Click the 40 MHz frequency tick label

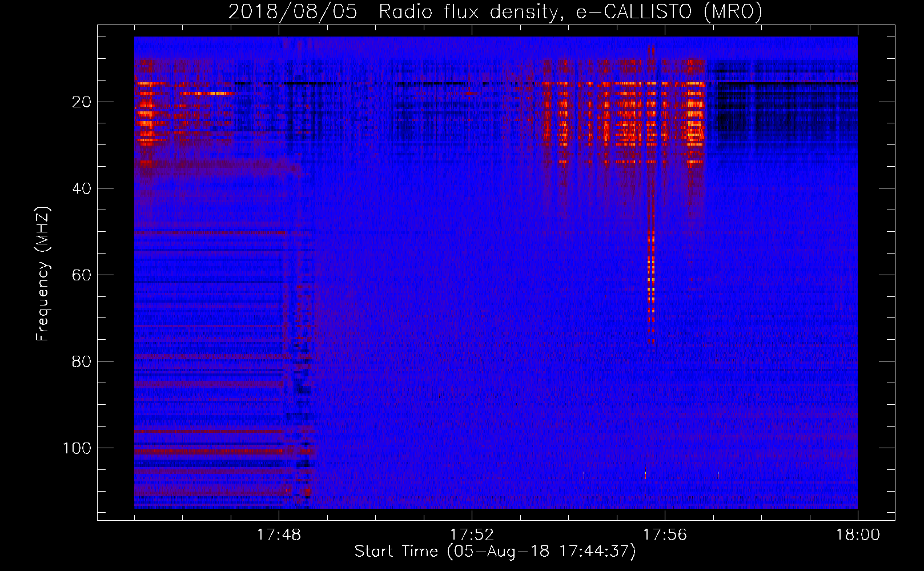[82, 188]
